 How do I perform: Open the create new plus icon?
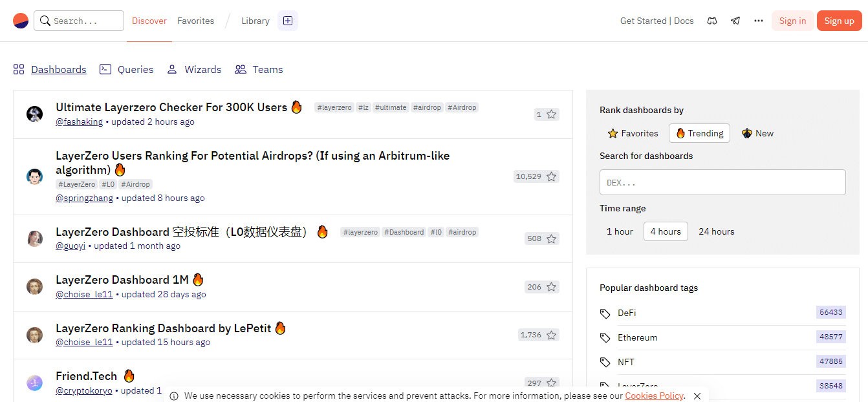(x=287, y=20)
